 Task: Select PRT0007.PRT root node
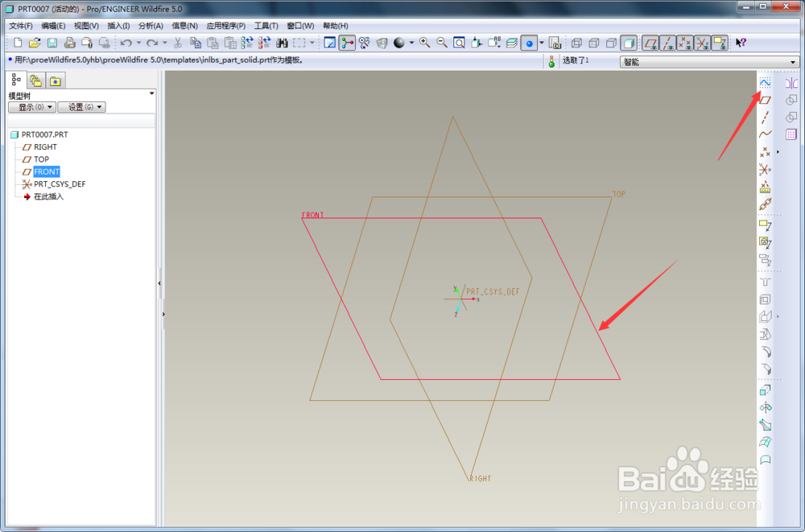pyautogui.click(x=44, y=134)
